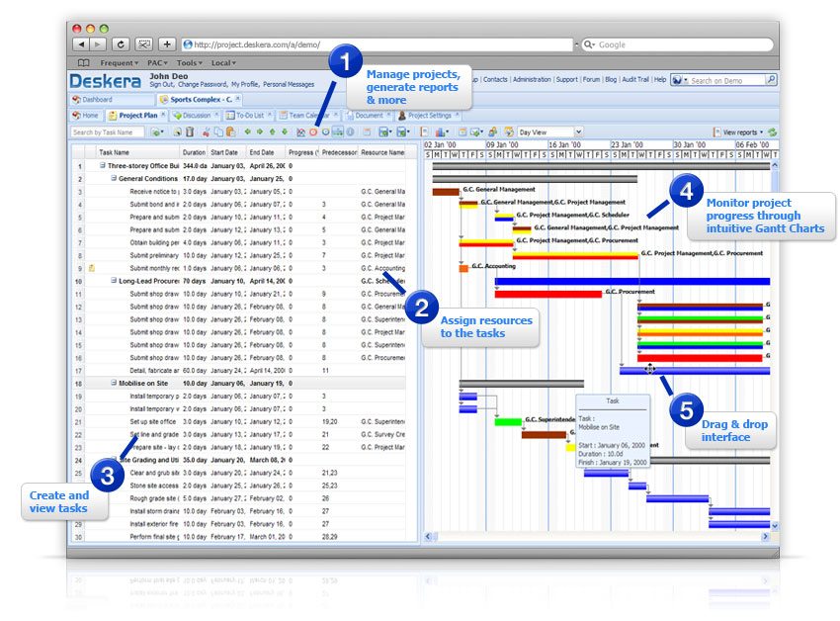Viewport: 840px width, 621px height.
Task: Indent task with green right arrow
Action: click(x=260, y=132)
